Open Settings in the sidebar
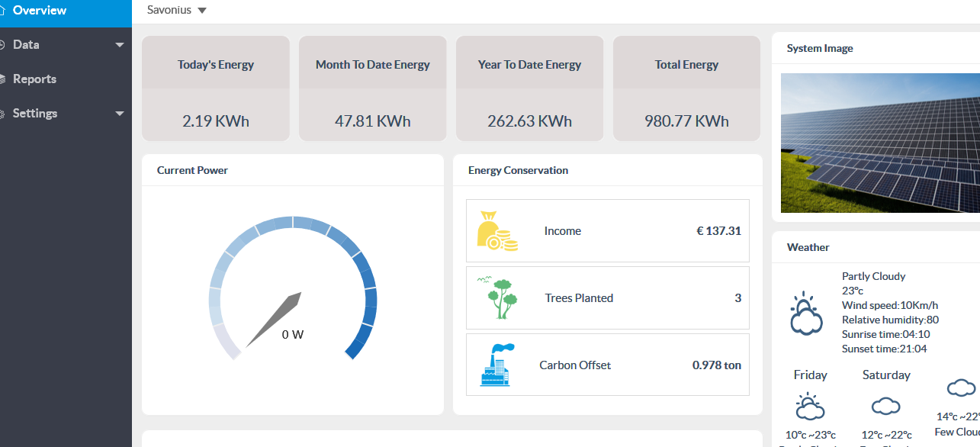Image resolution: width=980 pixels, height=447 pixels. [x=66, y=114]
